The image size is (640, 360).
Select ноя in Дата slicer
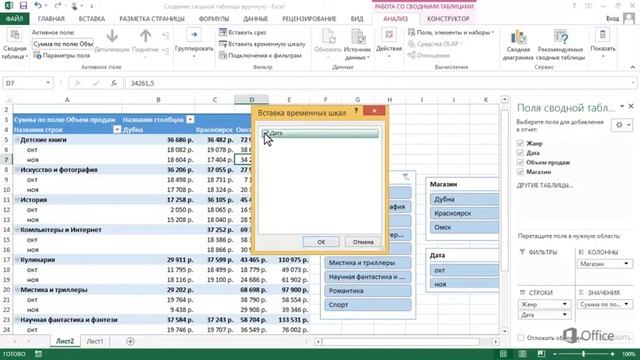[464, 284]
